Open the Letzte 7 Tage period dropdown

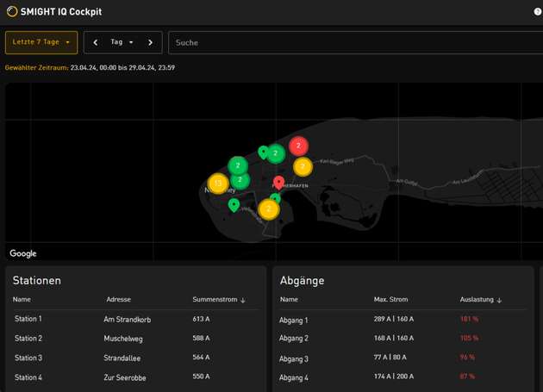pos(41,42)
